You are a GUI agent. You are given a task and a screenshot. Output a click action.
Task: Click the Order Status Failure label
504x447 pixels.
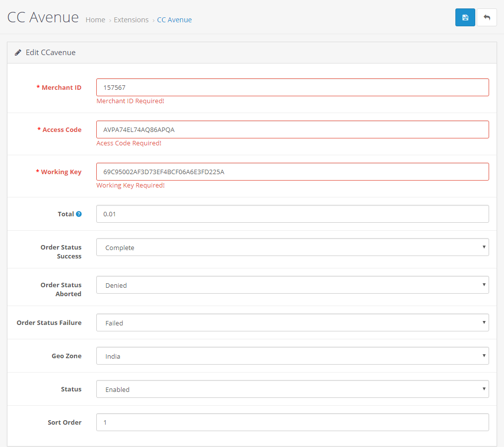click(x=49, y=322)
